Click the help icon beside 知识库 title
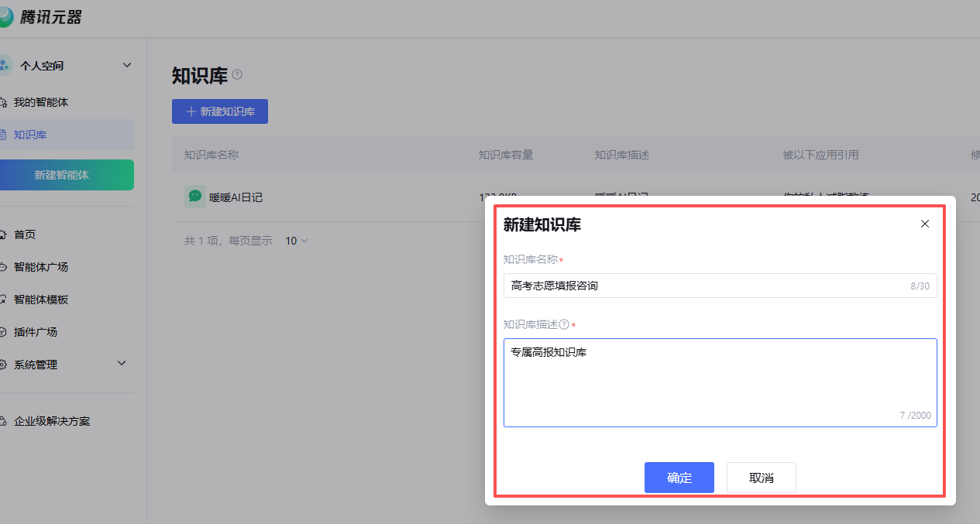 [x=237, y=74]
